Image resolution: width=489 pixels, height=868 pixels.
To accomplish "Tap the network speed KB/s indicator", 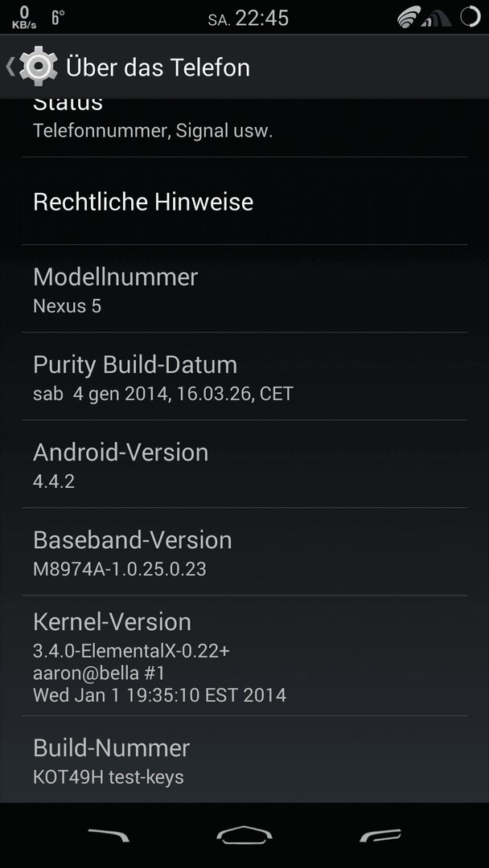I will pyautogui.click(x=24, y=18).
